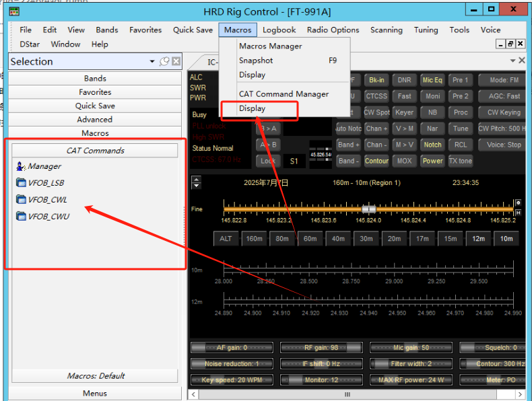The width and height of the screenshot is (532, 401).
Task: Select Snapshot F9 menu entry
Action: tap(288, 61)
